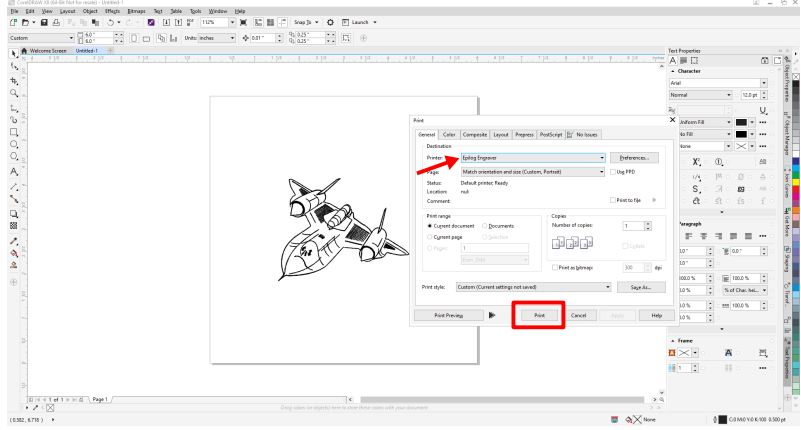This screenshot has width=801, height=430.
Task: Select the Crop tool in toolbox
Action: pyautogui.click(x=14, y=81)
